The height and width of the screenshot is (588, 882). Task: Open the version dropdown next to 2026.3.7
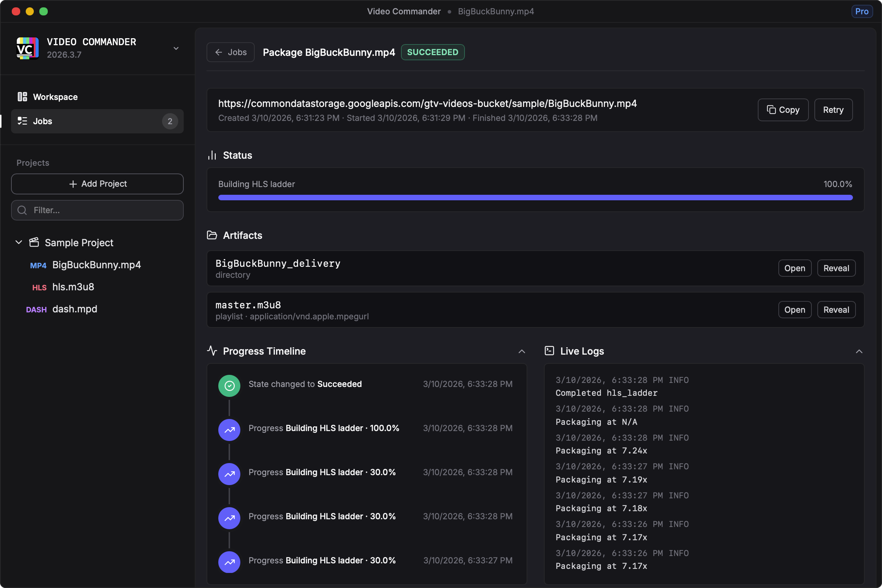pyautogui.click(x=176, y=48)
